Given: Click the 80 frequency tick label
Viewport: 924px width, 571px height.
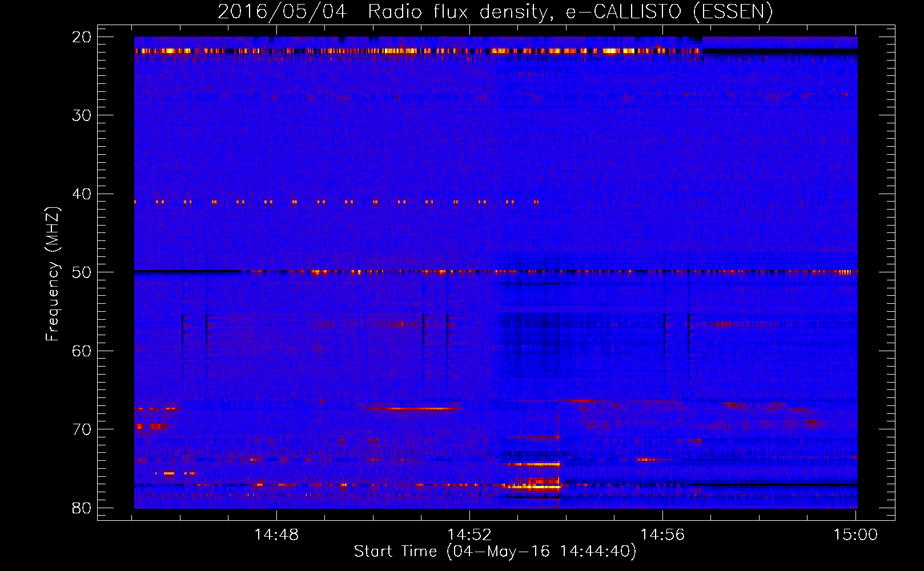Looking at the screenshot, I should (x=82, y=508).
